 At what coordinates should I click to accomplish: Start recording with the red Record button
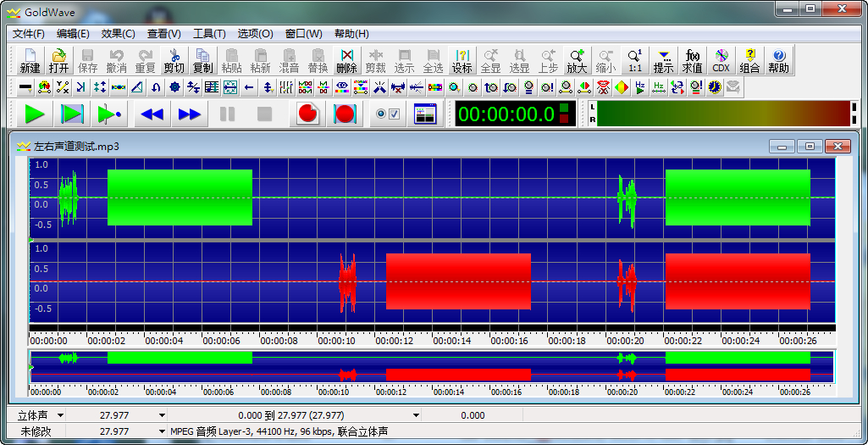point(308,114)
